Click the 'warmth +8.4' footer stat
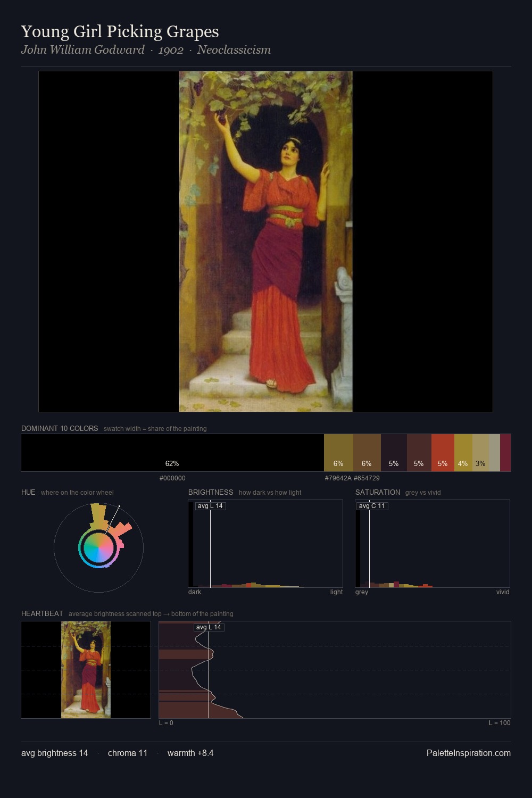The image size is (532, 798). click(190, 753)
